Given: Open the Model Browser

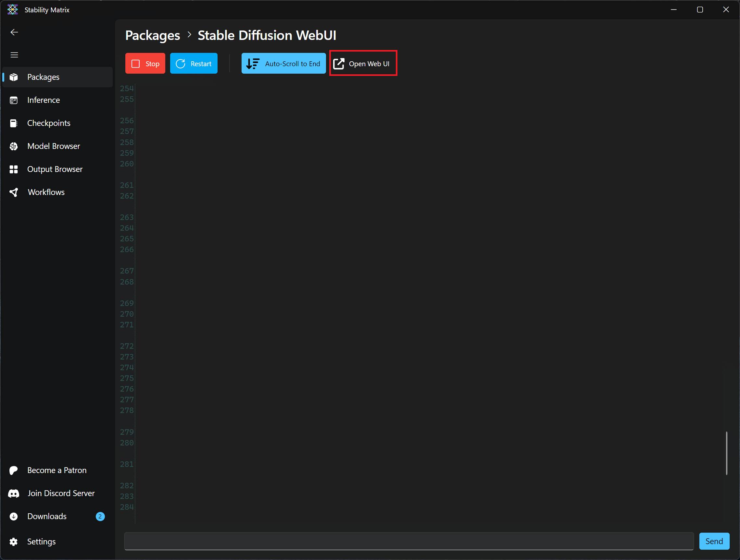Looking at the screenshot, I should (x=54, y=146).
